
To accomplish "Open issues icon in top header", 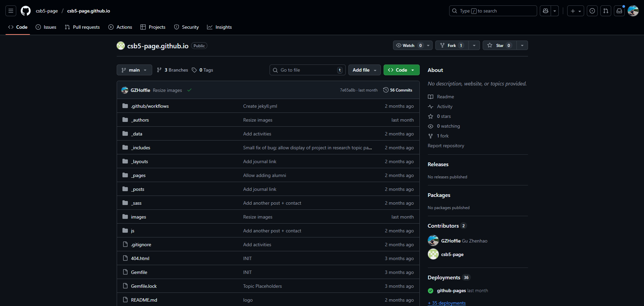I will [592, 11].
